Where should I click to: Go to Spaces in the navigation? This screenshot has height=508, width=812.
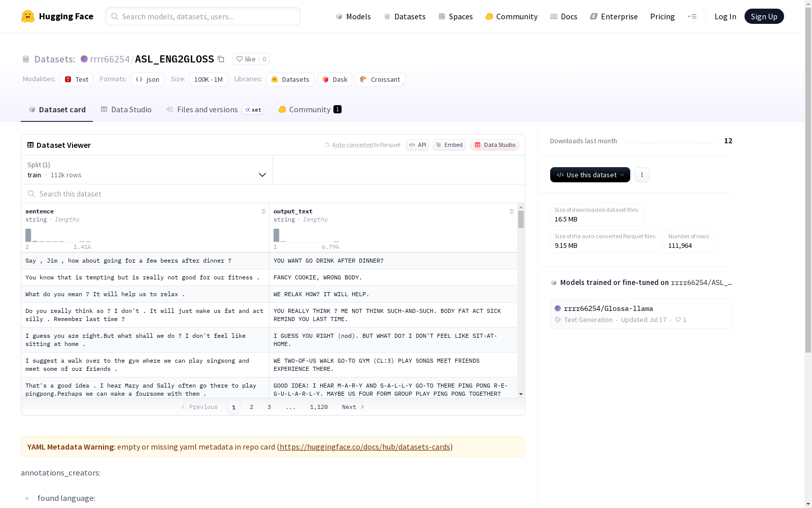pos(456,16)
